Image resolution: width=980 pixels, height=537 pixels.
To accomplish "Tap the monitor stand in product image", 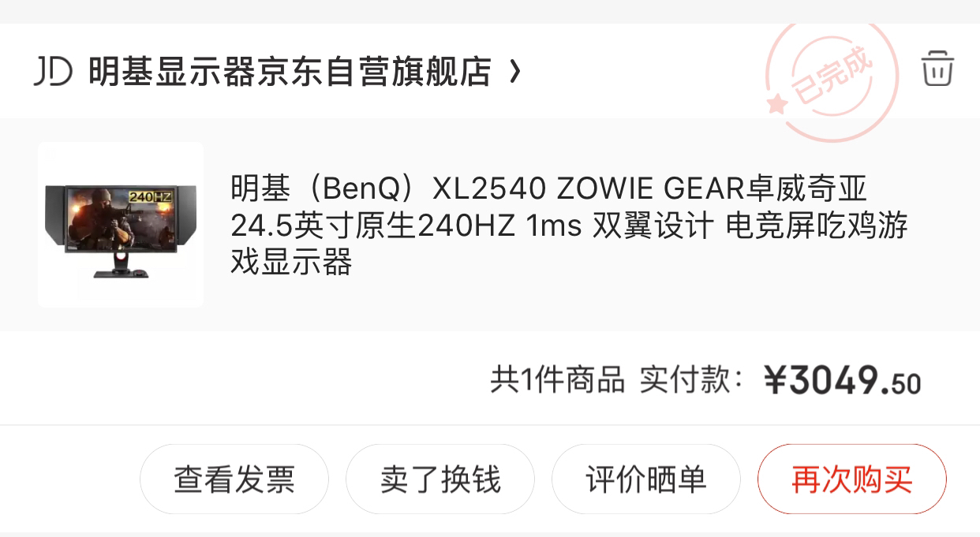I will 121,265.
